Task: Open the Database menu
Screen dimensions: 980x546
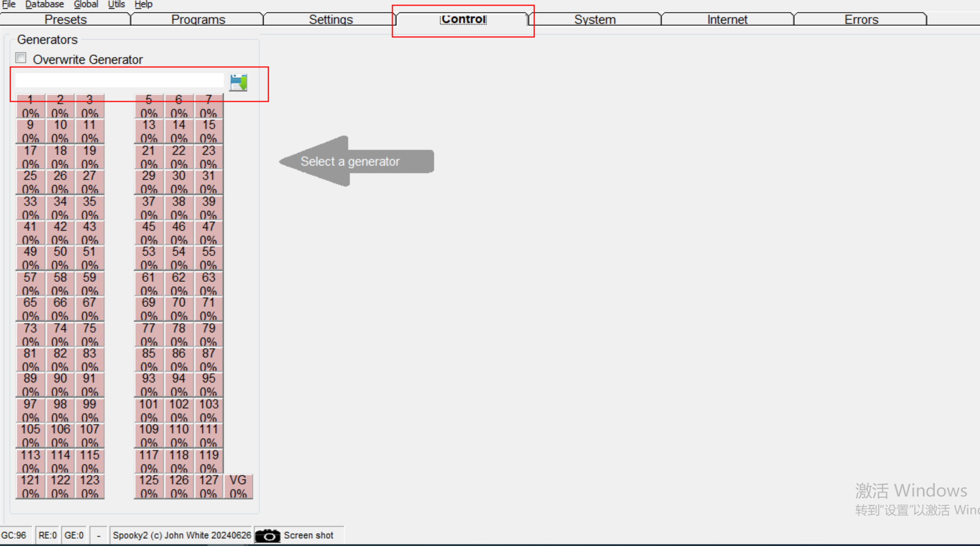Action: (x=44, y=4)
